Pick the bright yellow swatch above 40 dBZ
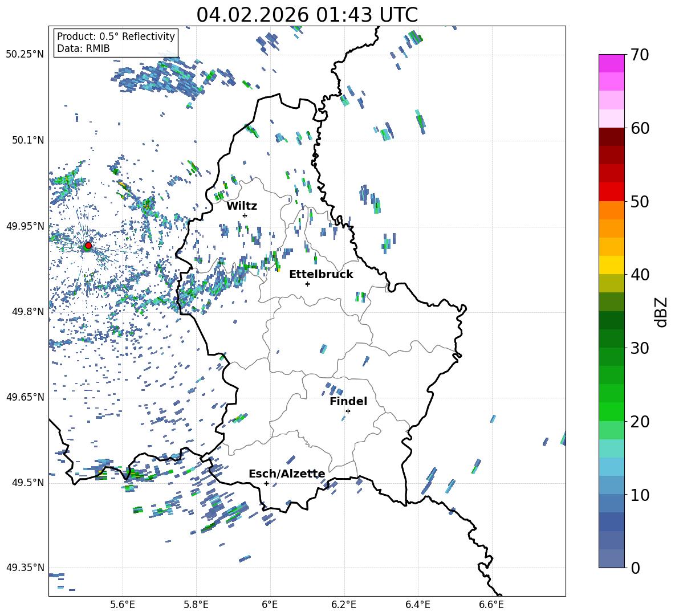This screenshot has height=616, width=675. coord(612,265)
